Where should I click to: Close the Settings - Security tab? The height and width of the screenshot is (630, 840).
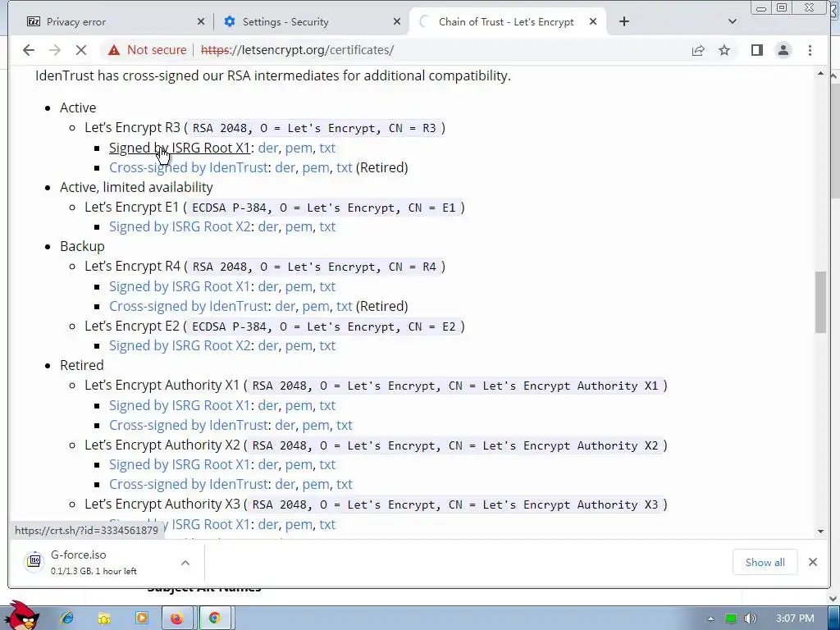[397, 21]
